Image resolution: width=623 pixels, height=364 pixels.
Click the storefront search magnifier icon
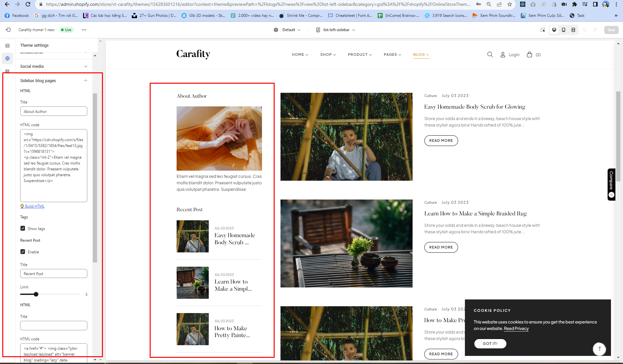[490, 55]
